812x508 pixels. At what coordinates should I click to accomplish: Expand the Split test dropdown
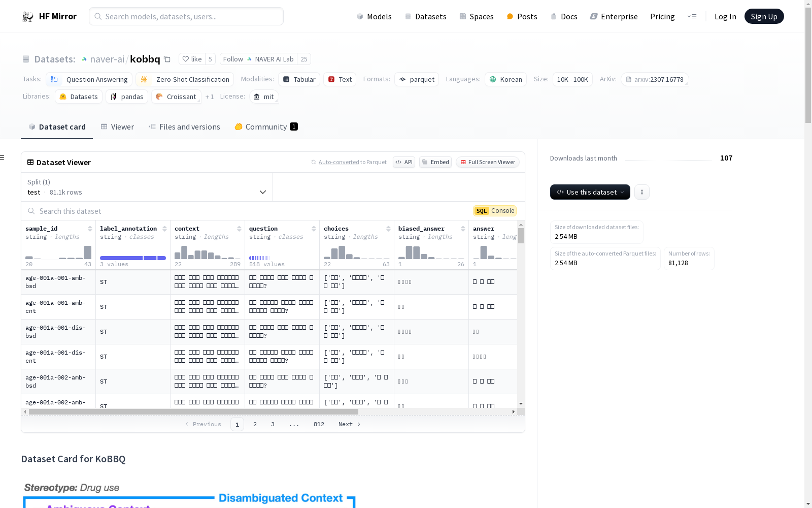(147, 187)
